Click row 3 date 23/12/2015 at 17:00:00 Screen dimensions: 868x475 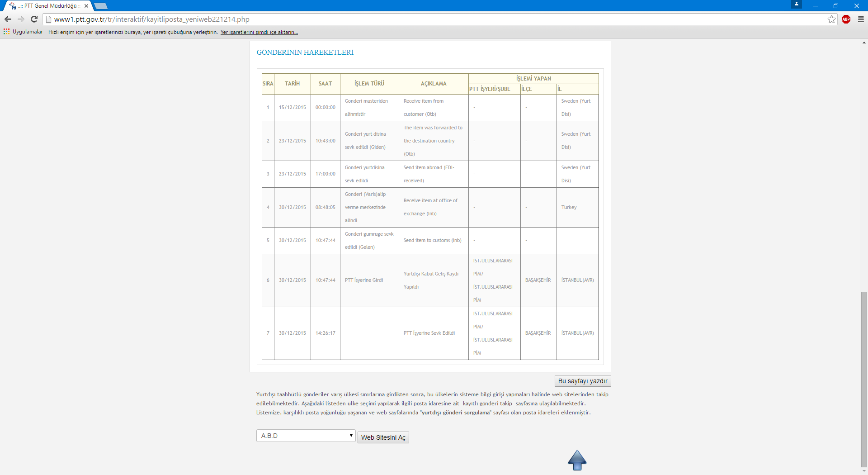coord(292,174)
